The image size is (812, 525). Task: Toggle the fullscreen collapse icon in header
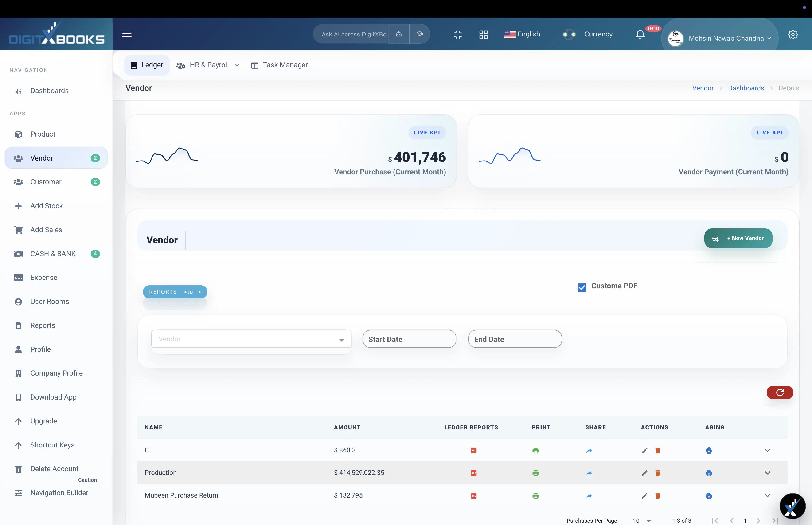coord(457,34)
